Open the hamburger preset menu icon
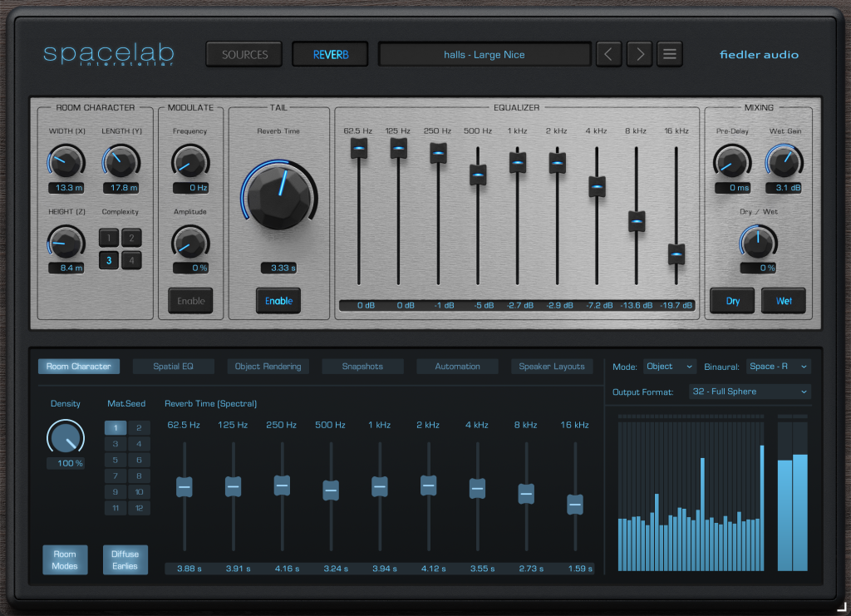The height and width of the screenshot is (616, 851). click(x=670, y=53)
